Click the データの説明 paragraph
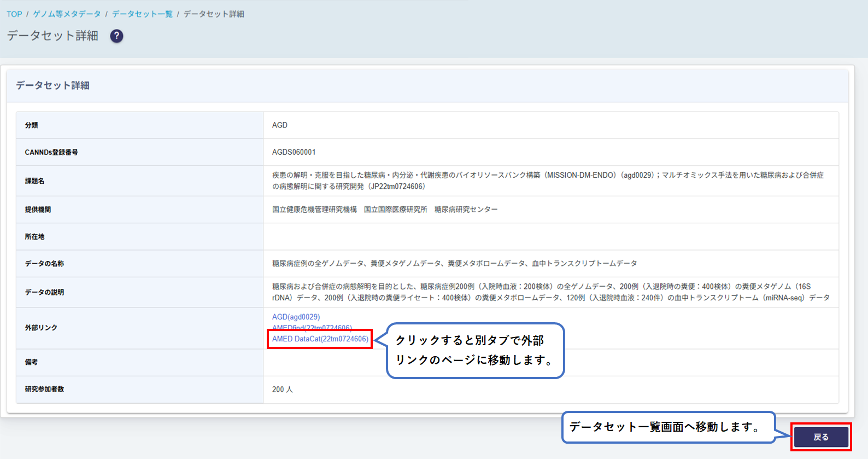 coord(550,292)
